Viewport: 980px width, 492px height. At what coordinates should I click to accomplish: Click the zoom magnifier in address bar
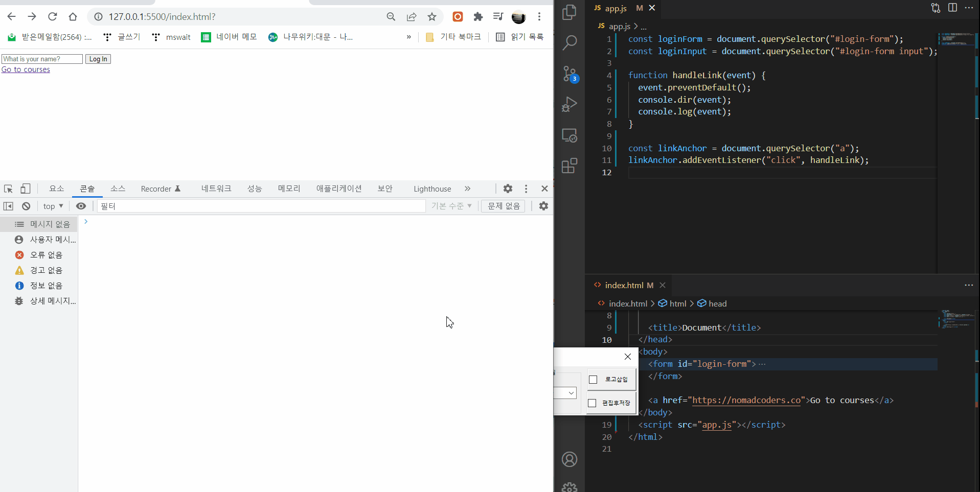(x=391, y=17)
